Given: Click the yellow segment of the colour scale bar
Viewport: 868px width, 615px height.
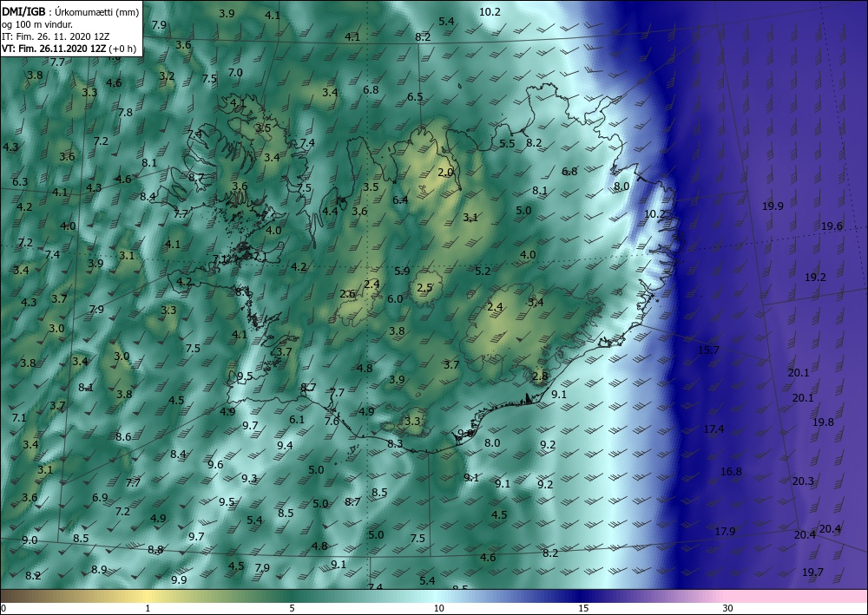Looking at the screenshot, I should 147,596.
